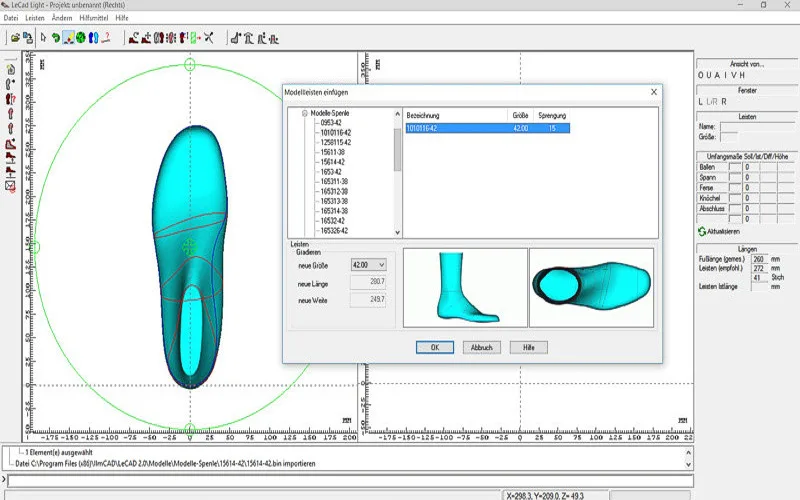Select the L/R window option under Fenster
The width and height of the screenshot is (800, 500).
click(712, 102)
